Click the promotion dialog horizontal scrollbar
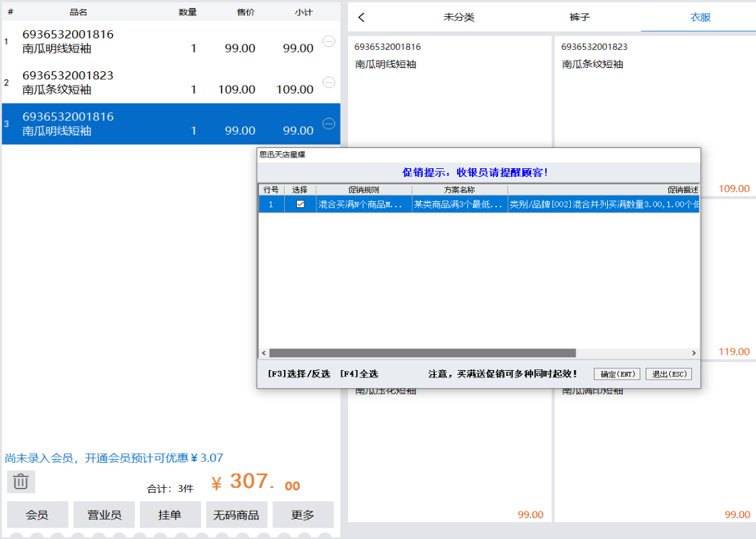 [x=422, y=353]
